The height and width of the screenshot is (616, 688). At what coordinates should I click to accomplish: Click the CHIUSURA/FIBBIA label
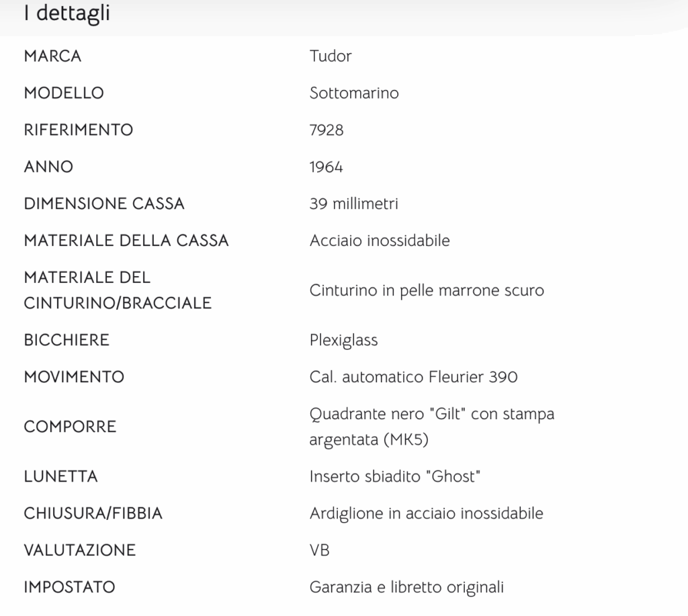pyautogui.click(x=93, y=514)
